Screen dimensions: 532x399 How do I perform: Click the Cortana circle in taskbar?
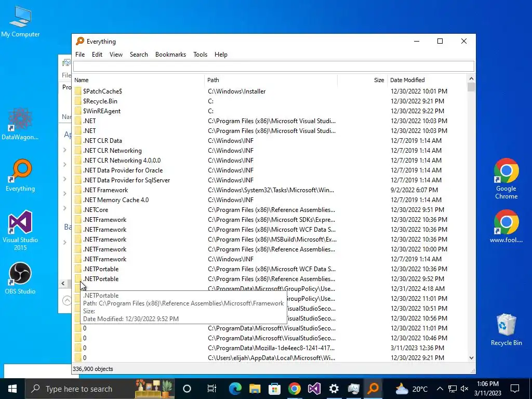point(187,389)
